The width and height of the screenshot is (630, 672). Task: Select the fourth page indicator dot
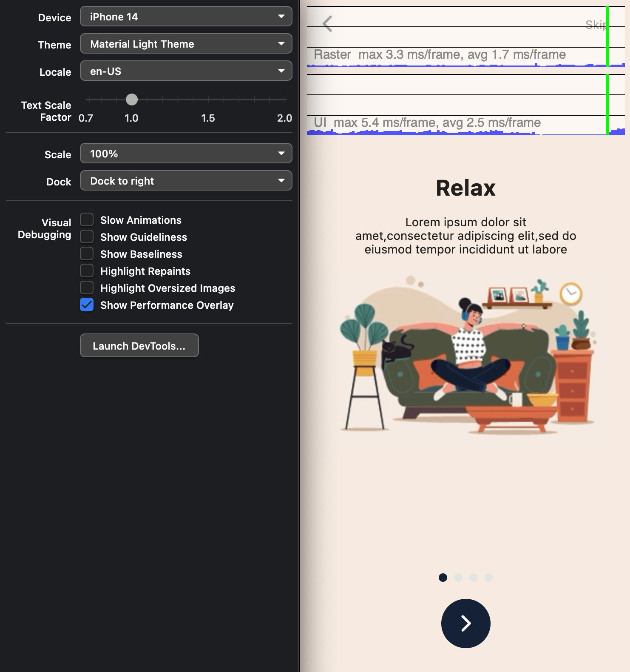click(x=489, y=577)
